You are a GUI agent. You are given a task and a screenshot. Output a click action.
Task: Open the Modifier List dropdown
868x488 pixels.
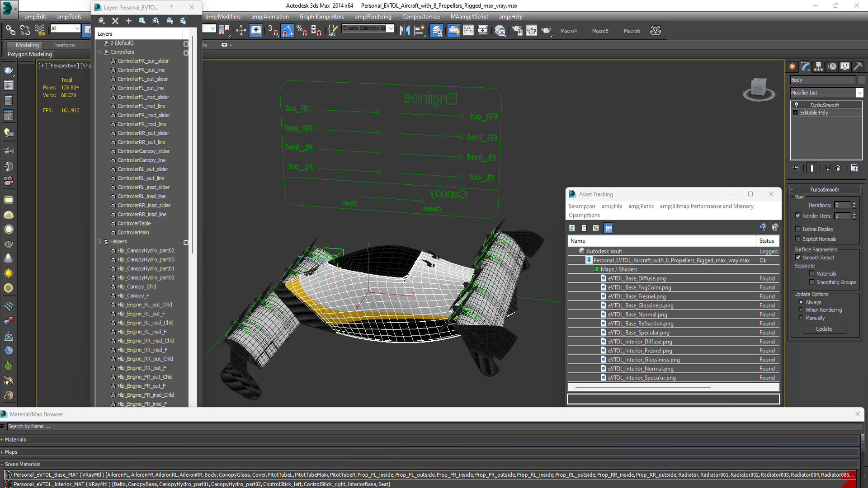coord(859,93)
